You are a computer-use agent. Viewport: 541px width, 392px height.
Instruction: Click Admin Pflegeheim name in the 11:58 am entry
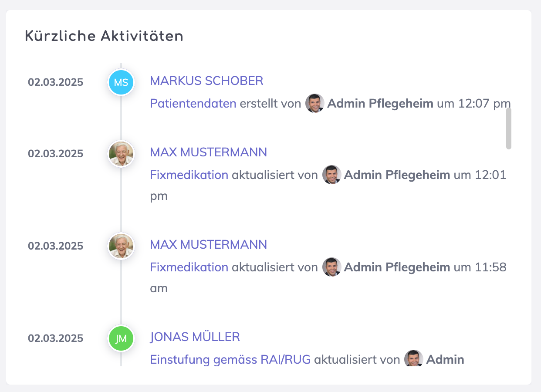click(x=397, y=267)
